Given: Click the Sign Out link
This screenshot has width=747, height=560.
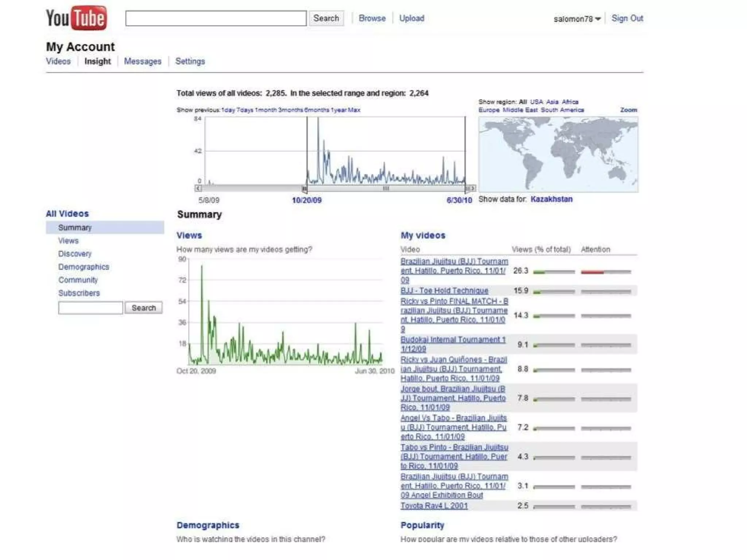Looking at the screenshot, I should (x=627, y=18).
